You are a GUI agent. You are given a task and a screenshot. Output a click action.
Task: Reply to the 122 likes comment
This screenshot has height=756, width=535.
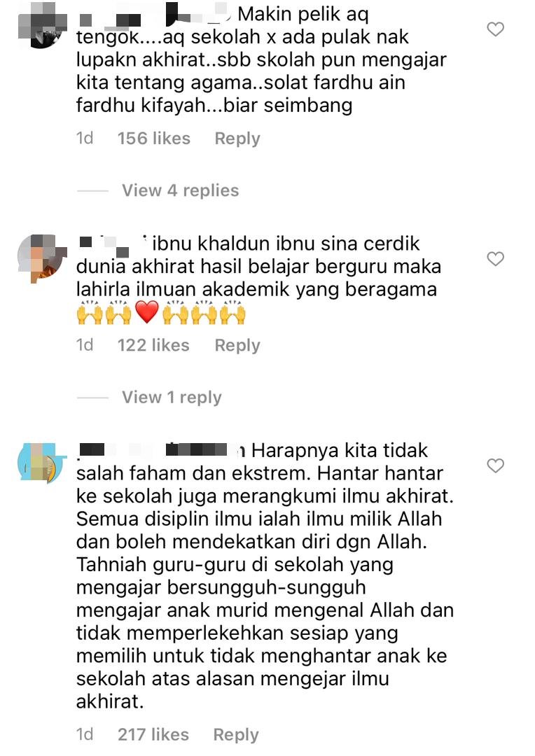pos(237,345)
